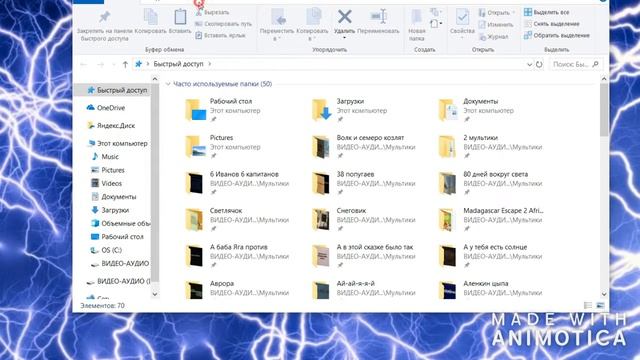Pin to Quick access (Закрепить на панели)
Screen dimensions: 640x360
click(104, 25)
